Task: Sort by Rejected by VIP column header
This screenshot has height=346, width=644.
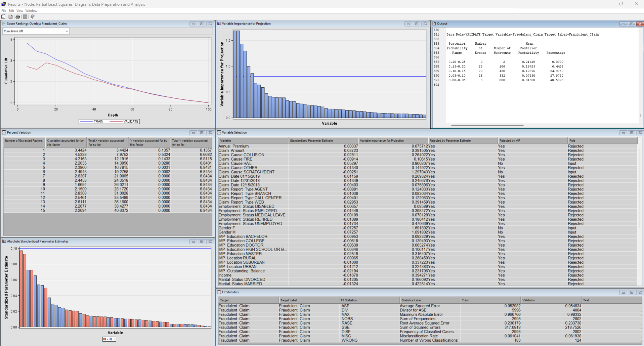Action: pyautogui.click(x=533, y=141)
